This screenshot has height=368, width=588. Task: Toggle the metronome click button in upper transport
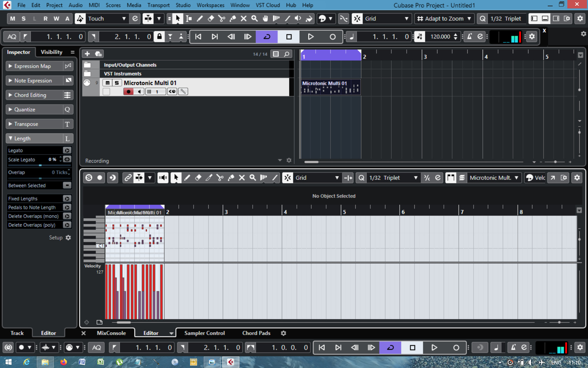point(470,36)
